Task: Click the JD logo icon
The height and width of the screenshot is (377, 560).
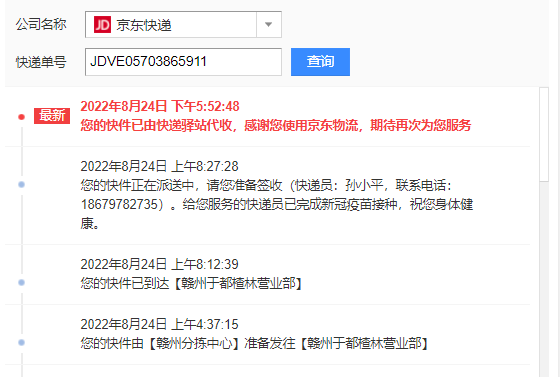Action: (102, 25)
